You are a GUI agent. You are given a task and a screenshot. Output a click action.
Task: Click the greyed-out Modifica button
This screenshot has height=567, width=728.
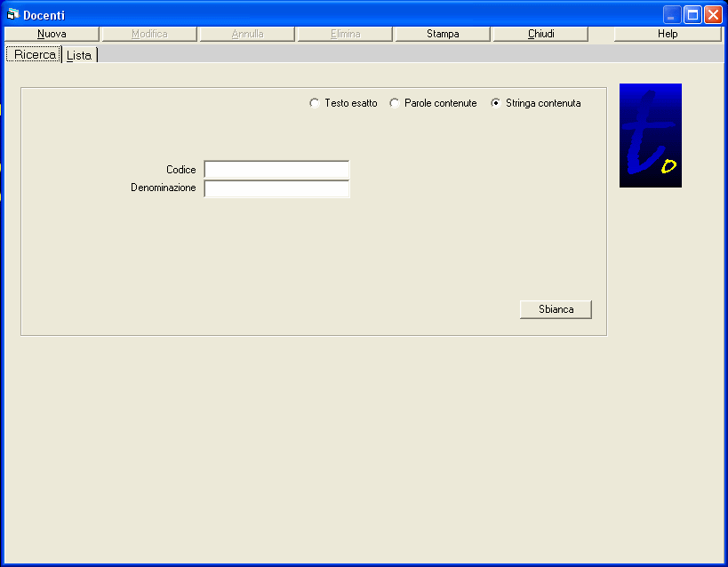click(x=149, y=34)
